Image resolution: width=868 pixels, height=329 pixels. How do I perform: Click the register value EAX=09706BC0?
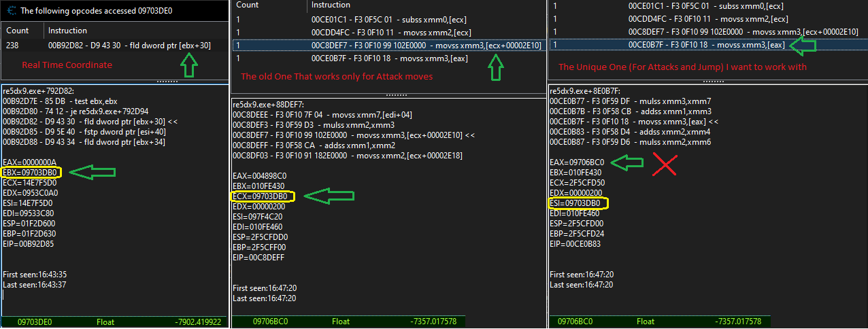tap(577, 162)
